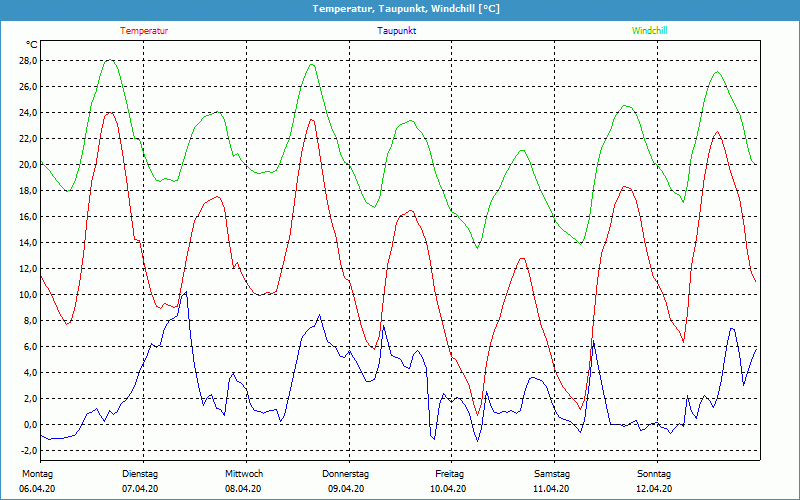Click the 12,0 y-axis value
The image size is (800, 500).
[27, 269]
